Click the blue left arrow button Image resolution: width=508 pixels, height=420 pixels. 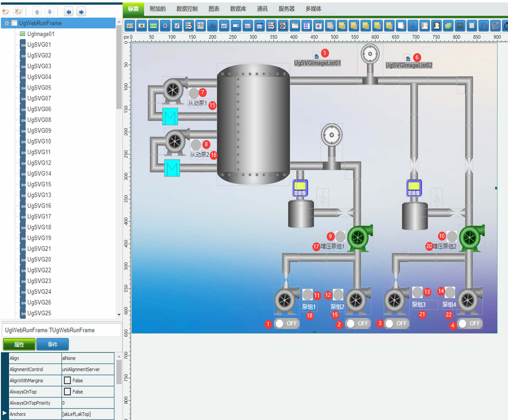pyautogui.click(x=69, y=12)
